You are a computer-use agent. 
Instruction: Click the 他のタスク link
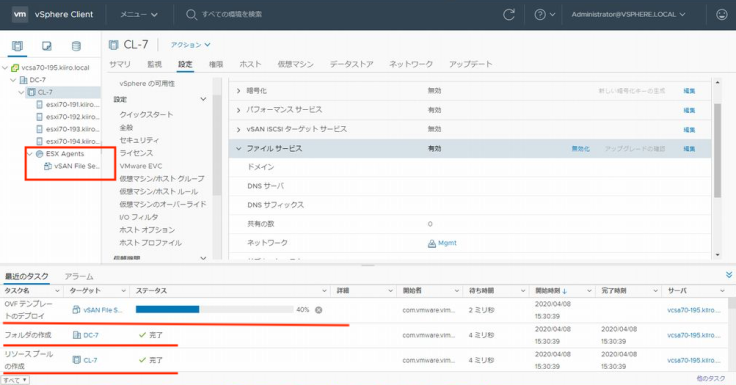[x=711, y=378]
